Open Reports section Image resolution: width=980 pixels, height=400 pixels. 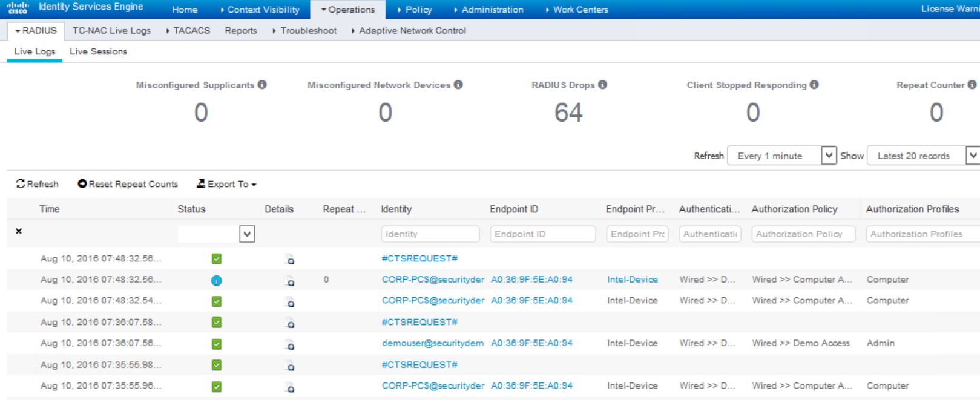tap(241, 31)
